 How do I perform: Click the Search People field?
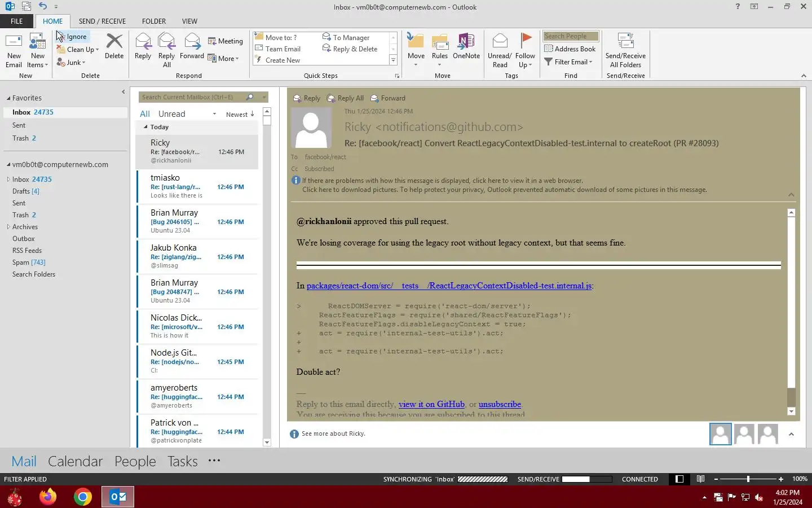(570, 36)
